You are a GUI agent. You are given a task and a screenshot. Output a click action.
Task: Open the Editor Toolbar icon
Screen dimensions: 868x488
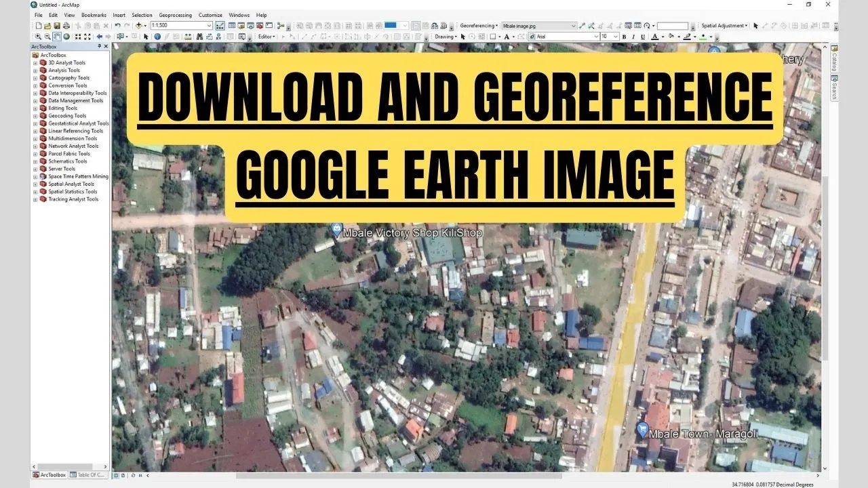click(219, 26)
